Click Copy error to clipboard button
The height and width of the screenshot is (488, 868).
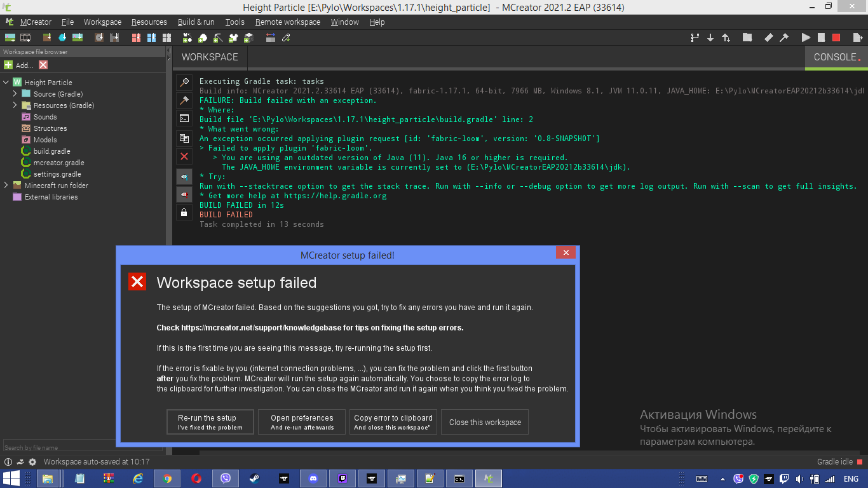393,421
